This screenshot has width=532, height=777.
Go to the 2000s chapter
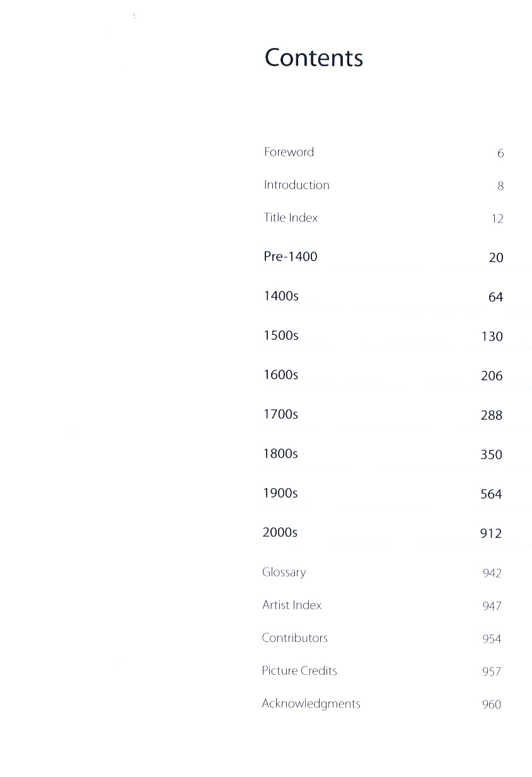(x=280, y=532)
